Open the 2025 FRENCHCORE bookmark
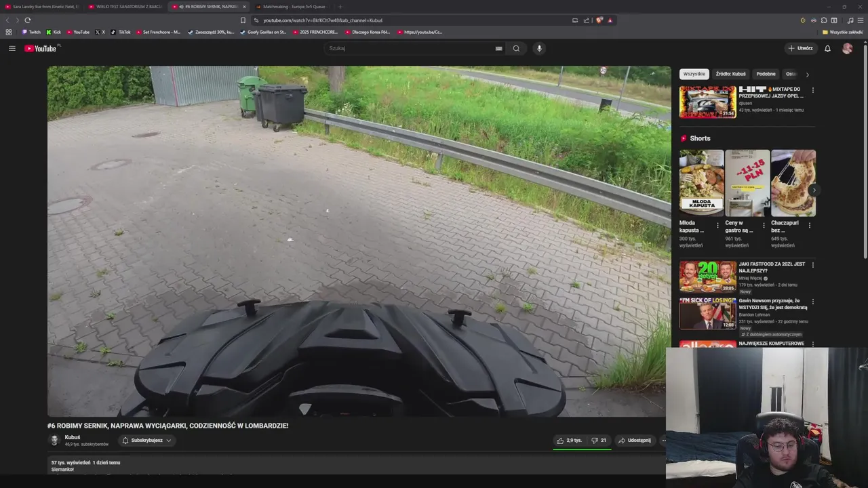 click(315, 32)
